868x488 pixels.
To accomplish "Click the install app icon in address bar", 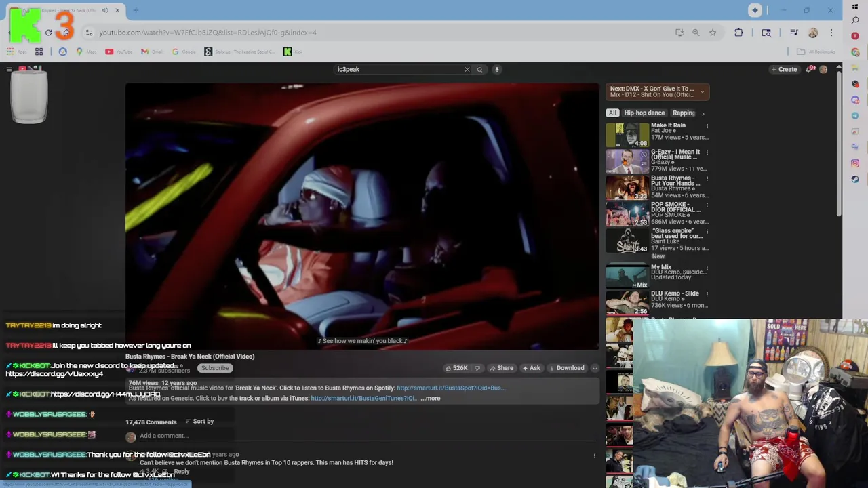I will (x=679, y=33).
